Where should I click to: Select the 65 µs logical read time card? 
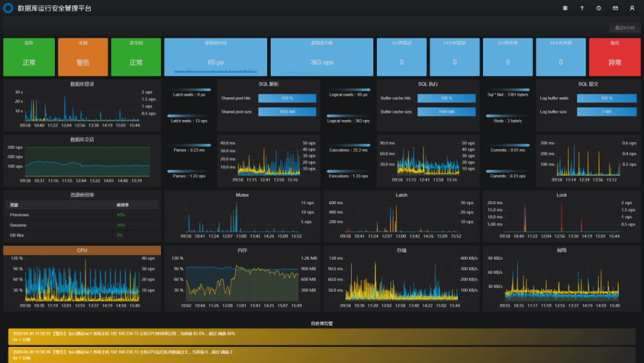click(216, 57)
